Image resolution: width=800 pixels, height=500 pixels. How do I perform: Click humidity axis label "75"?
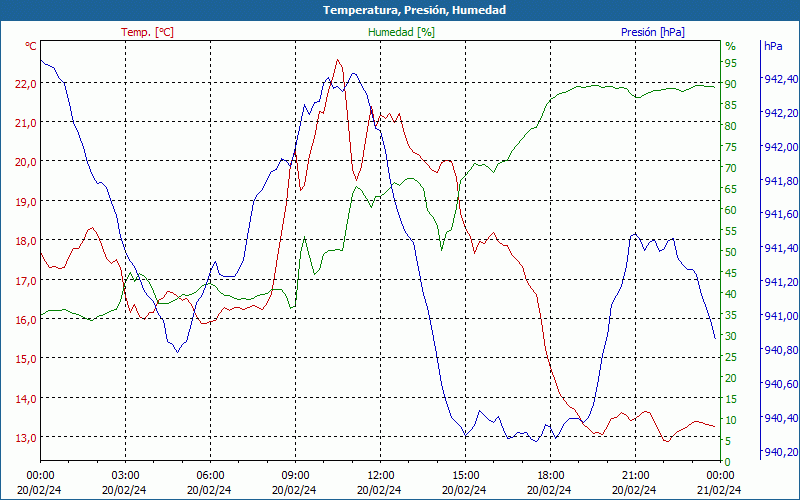coord(731,147)
